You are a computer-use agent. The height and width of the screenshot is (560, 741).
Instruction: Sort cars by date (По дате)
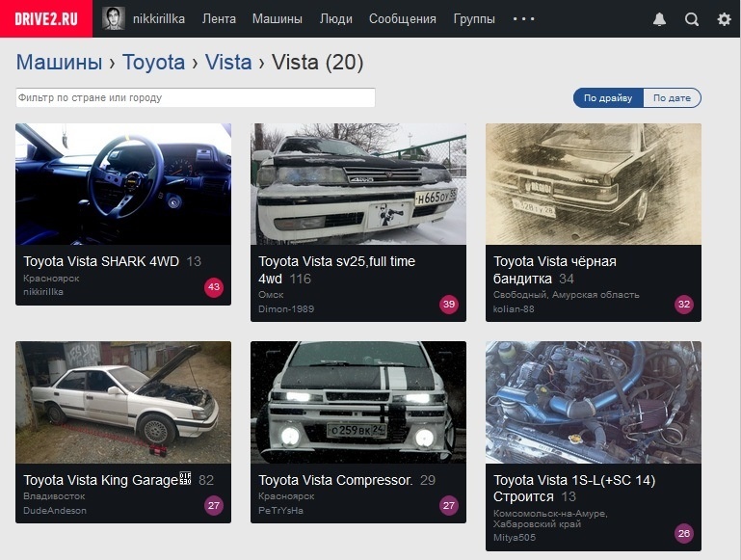[672, 97]
